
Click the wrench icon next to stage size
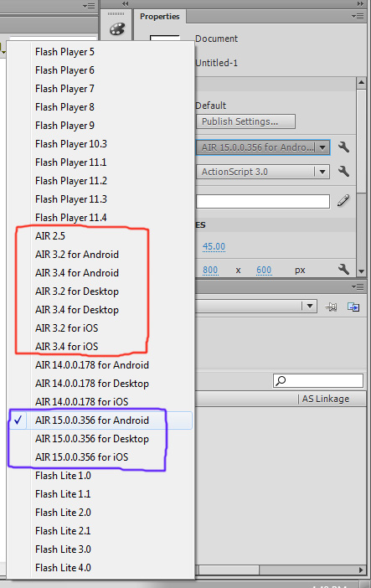pos(343,269)
